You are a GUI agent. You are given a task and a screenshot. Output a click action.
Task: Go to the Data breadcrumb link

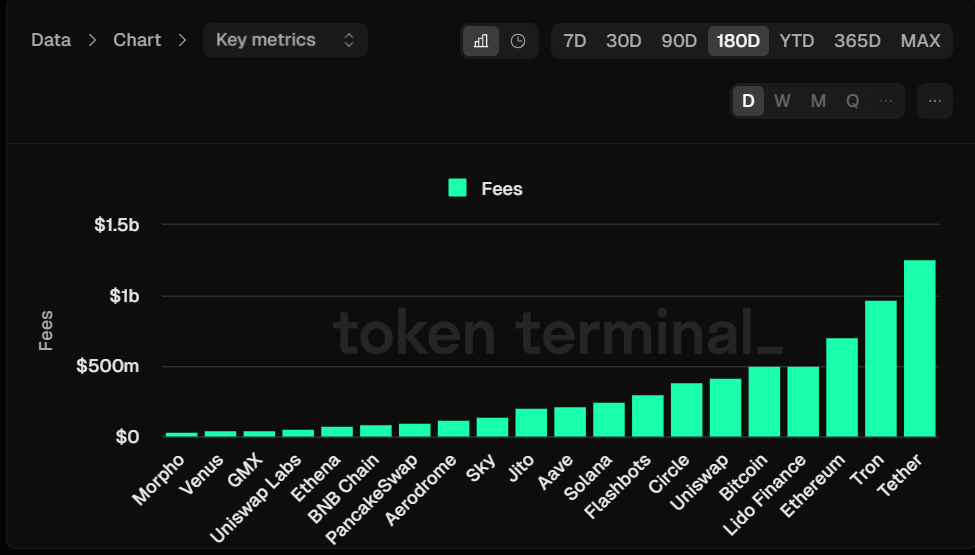coord(50,41)
